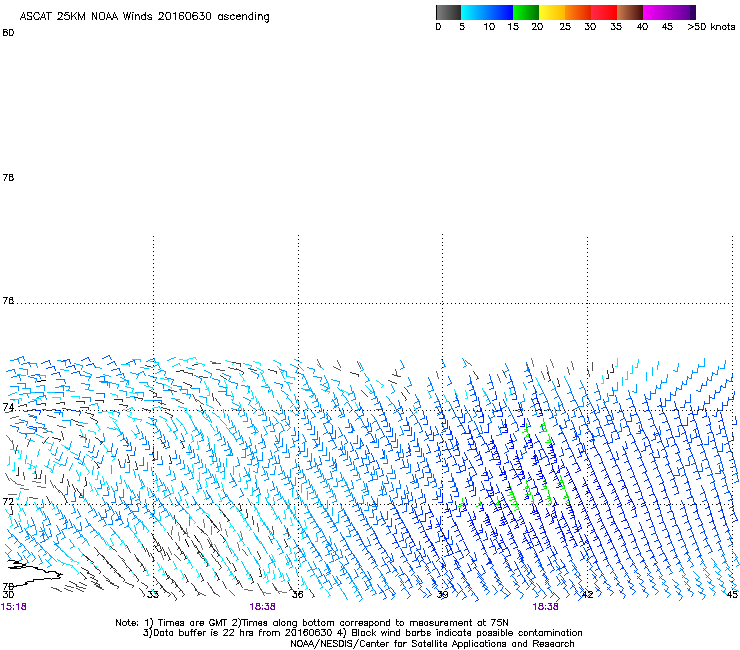Click the '15' label under the color scale
Image resolution: width=740 pixels, height=650 pixels.
[513, 27]
